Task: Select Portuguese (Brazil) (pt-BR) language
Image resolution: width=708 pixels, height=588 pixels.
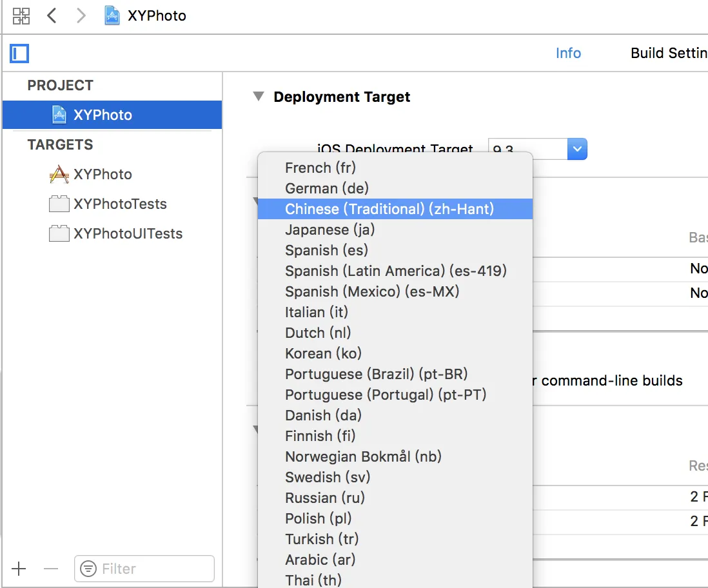Action: pos(376,374)
